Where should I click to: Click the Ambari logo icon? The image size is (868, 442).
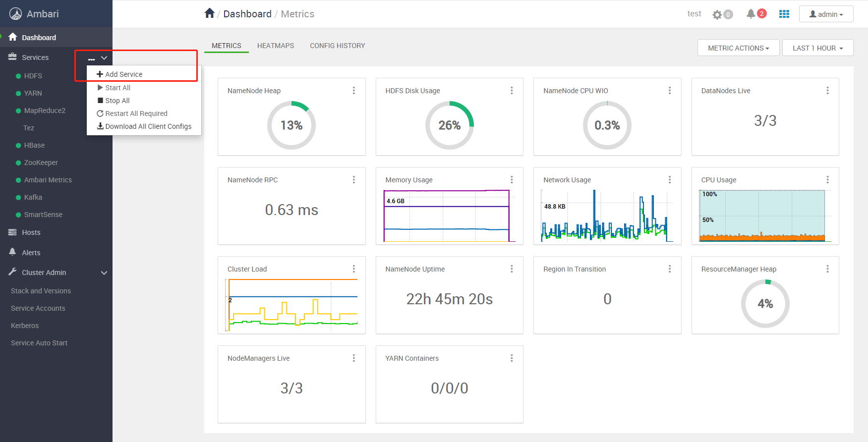[x=16, y=14]
